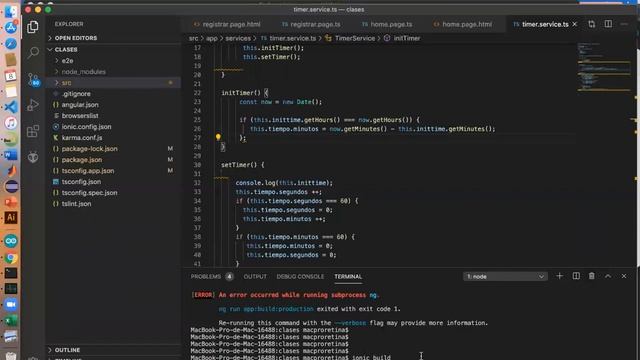Open karma.conf.js in the explorer

pyautogui.click(x=82, y=138)
